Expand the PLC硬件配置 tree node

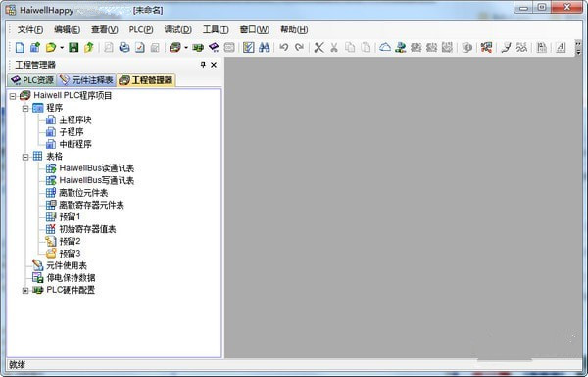(25, 291)
